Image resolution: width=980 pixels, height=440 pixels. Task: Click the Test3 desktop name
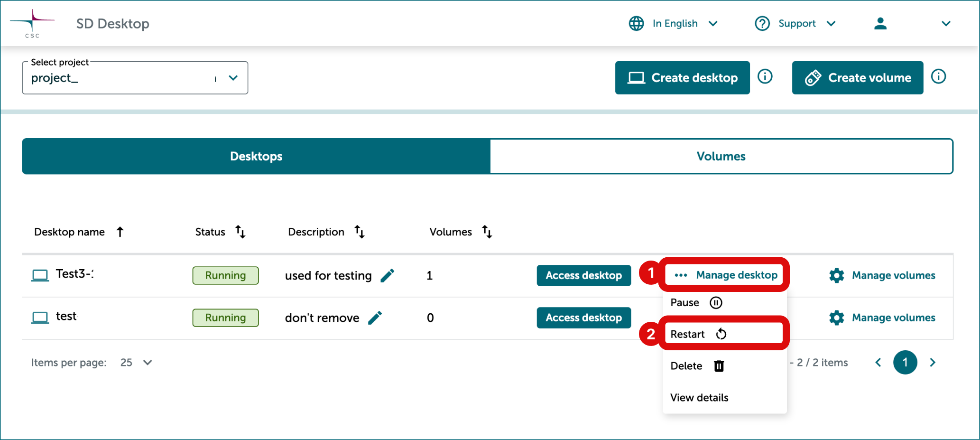[74, 274]
